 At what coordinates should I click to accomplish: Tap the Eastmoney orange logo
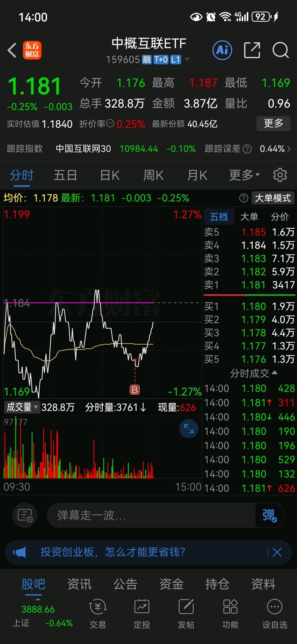(x=32, y=50)
